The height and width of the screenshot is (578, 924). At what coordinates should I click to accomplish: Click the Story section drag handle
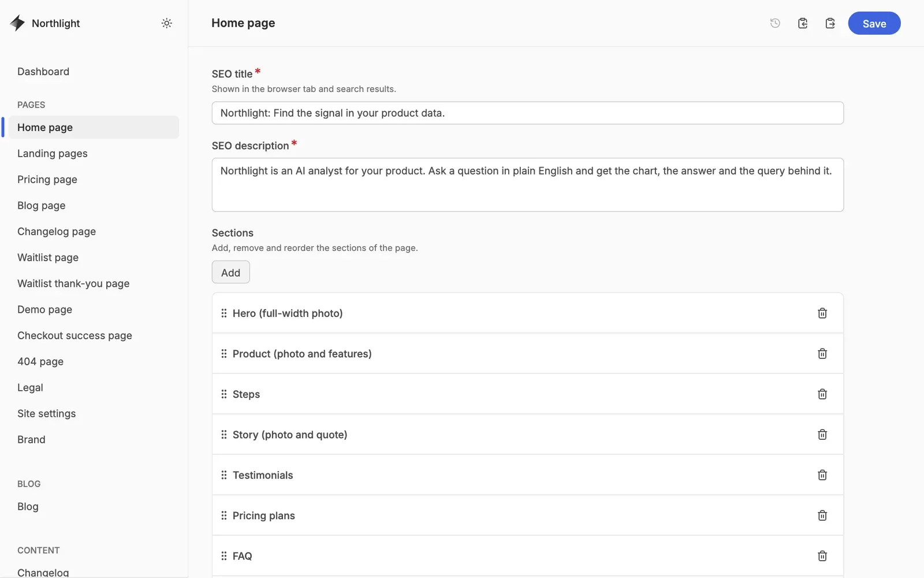224,435
